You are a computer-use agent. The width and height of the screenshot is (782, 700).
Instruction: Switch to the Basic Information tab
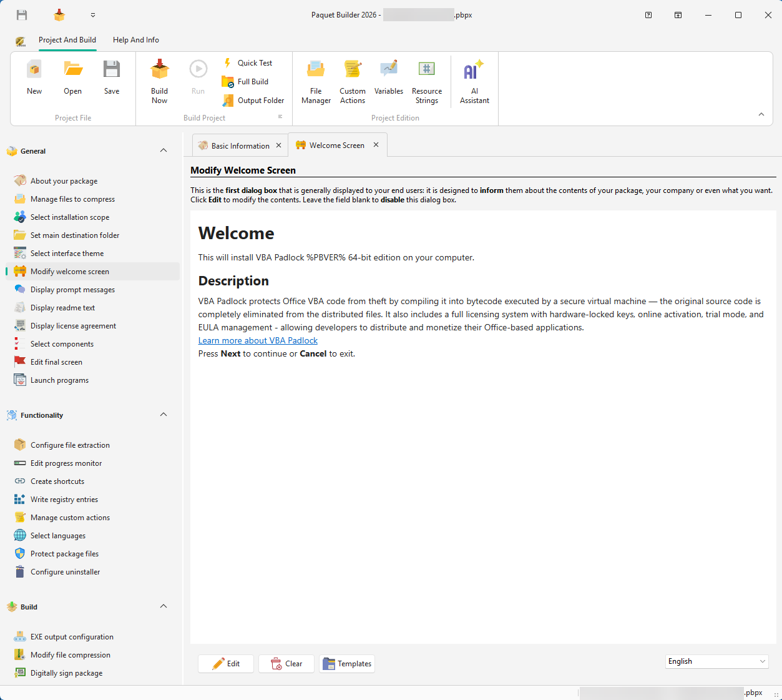[239, 145]
